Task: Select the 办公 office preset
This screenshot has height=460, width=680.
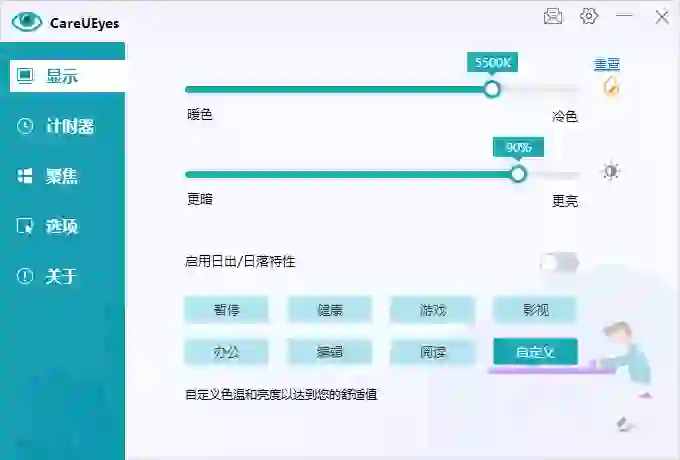Action: [x=226, y=352]
